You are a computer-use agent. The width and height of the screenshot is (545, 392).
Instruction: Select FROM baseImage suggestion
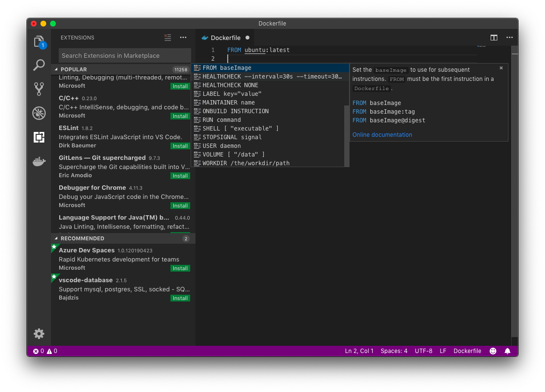tap(270, 68)
